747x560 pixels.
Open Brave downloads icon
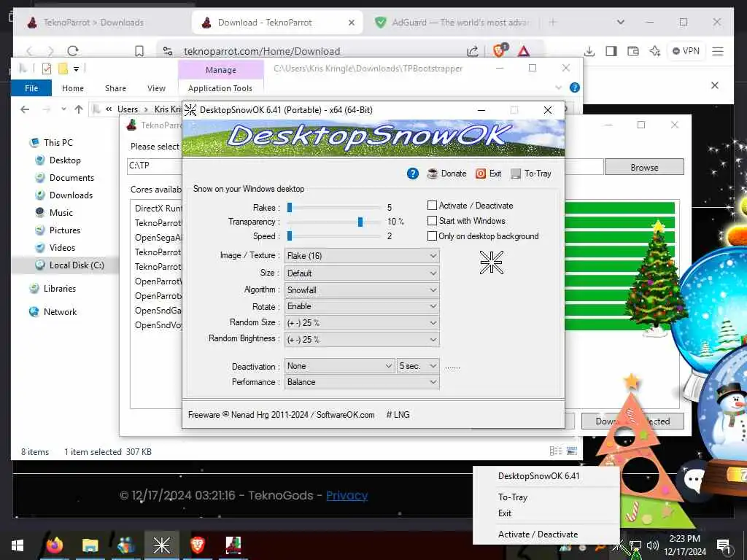click(x=589, y=51)
